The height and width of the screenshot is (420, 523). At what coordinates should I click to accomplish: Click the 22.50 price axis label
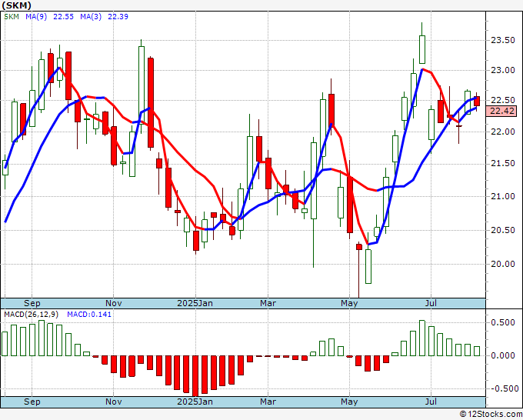(x=503, y=101)
